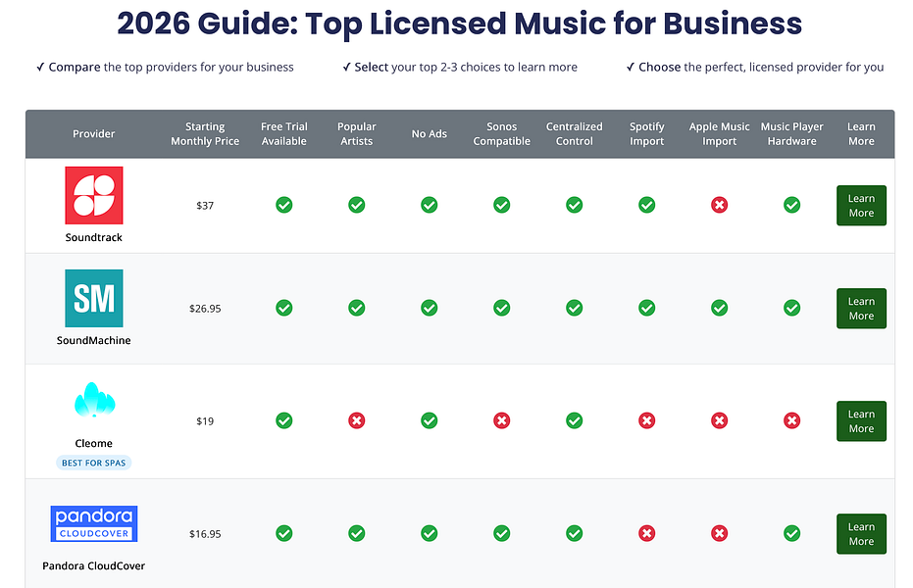Viewport: 913px width, 588px height.
Task: Click SoundMachine's Apple Music Import checkmark
Action: click(719, 308)
